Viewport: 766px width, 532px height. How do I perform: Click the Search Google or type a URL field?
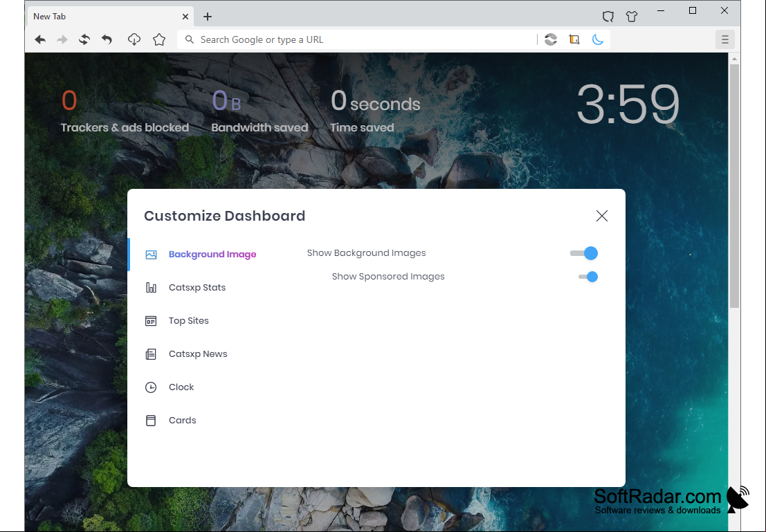point(356,39)
